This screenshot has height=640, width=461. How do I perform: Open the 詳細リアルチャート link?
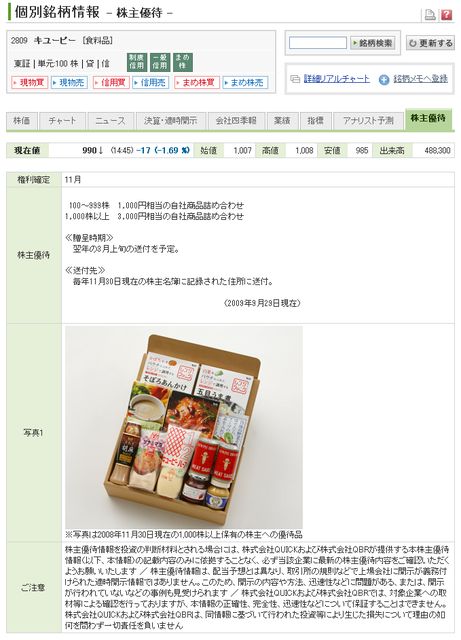[336, 79]
